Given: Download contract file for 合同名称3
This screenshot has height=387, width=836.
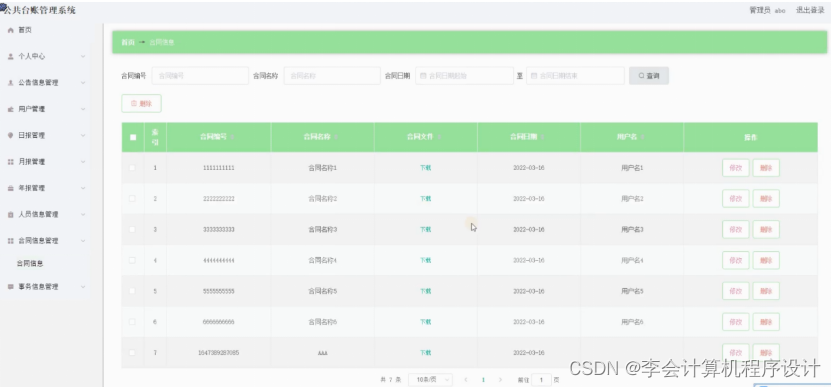Looking at the screenshot, I should 425,229.
